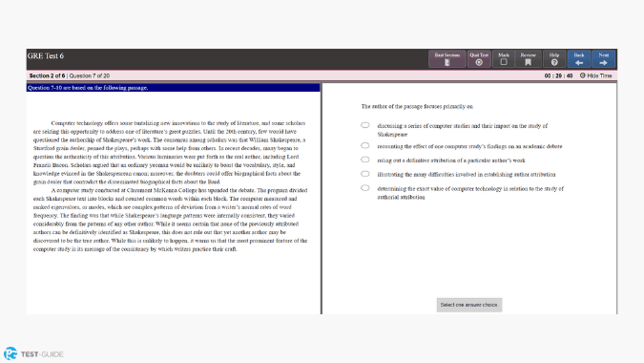Click the Quit Test icon
This screenshot has width=644, height=363.
pos(479,62)
